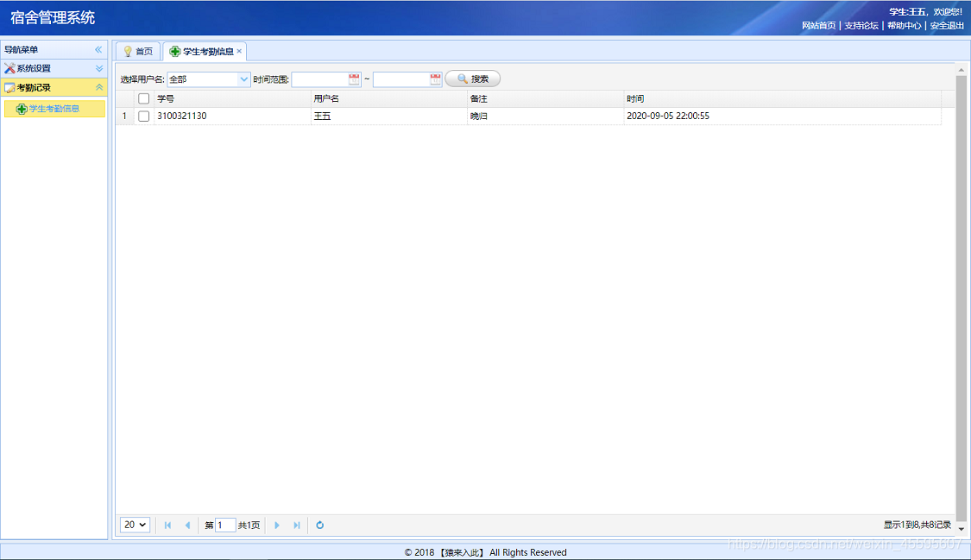Open the 帮助中心 link
Image resolution: width=971 pixels, height=560 pixels.
905,26
